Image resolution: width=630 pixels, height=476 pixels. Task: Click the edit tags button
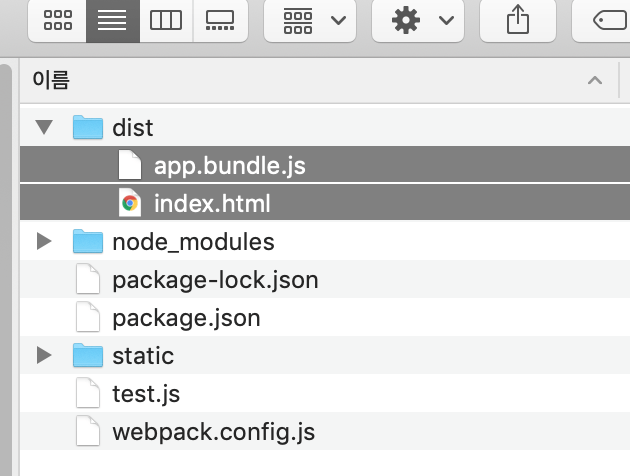coord(607,21)
